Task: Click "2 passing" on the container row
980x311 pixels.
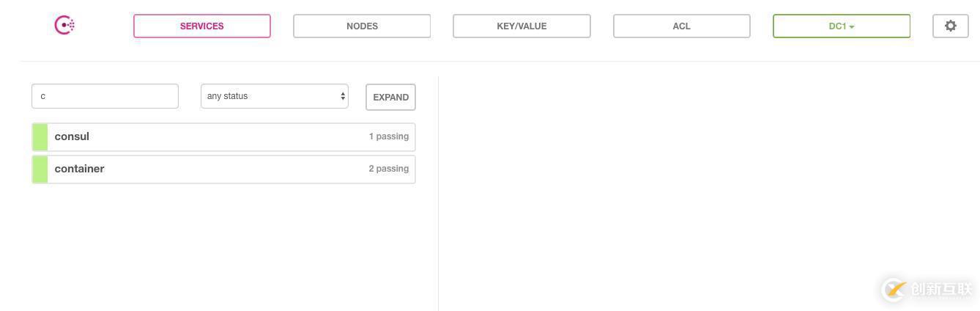Action: (388, 169)
